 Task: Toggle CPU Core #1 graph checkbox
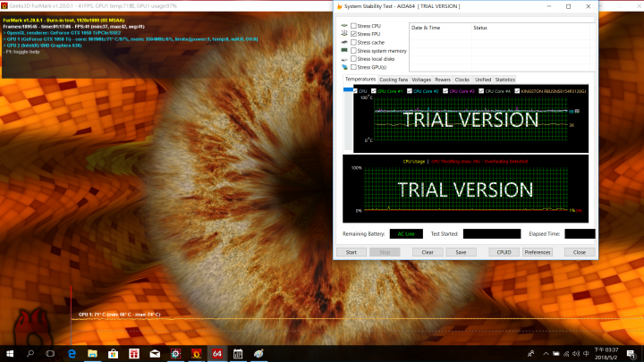pyautogui.click(x=373, y=91)
